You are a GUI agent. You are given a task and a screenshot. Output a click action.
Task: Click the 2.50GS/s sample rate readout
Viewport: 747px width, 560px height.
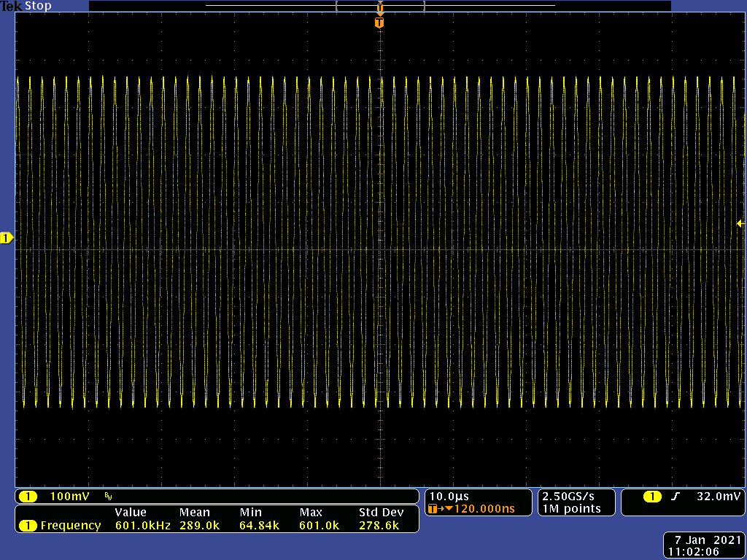click(568, 497)
